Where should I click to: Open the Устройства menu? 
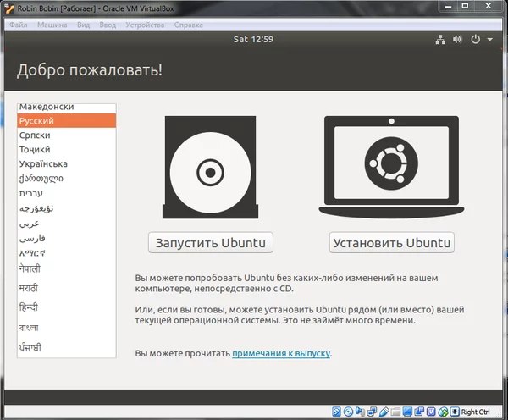[x=145, y=25]
